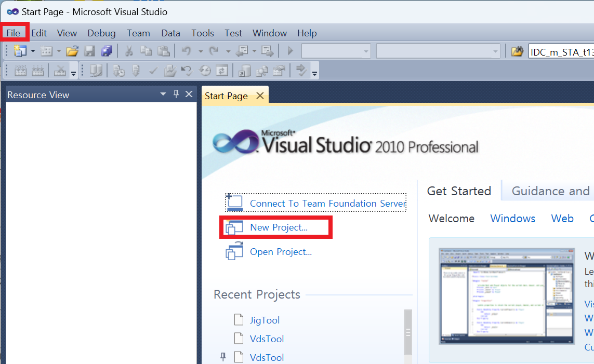Image resolution: width=594 pixels, height=364 pixels.
Task: Click the Navigate Backward icon
Action: [242, 51]
